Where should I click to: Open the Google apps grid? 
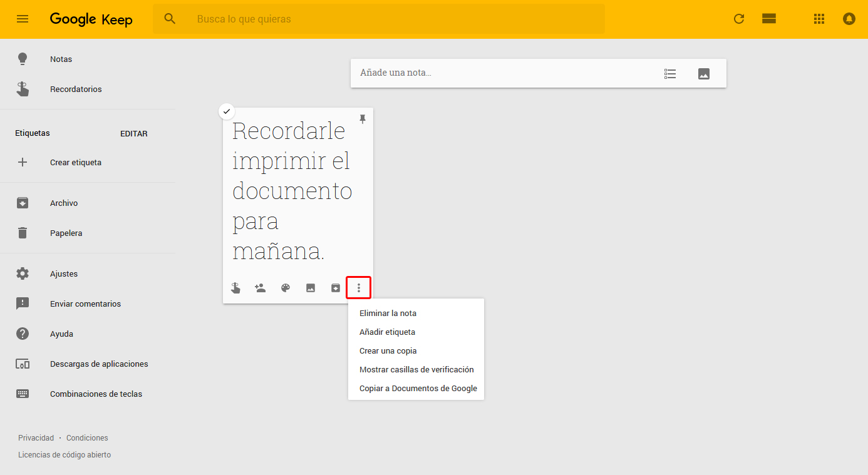[x=819, y=19]
